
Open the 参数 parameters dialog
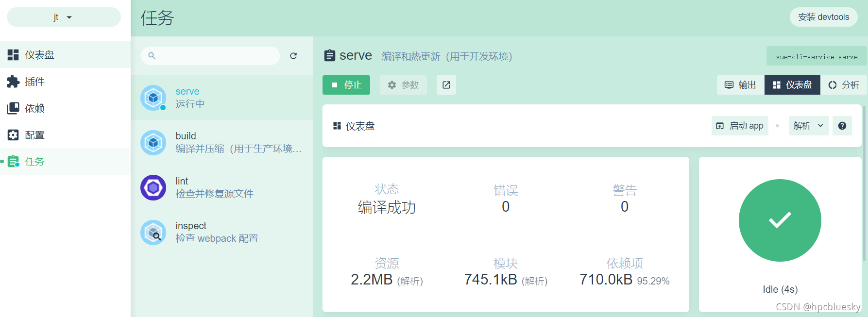(x=403, y=85)
